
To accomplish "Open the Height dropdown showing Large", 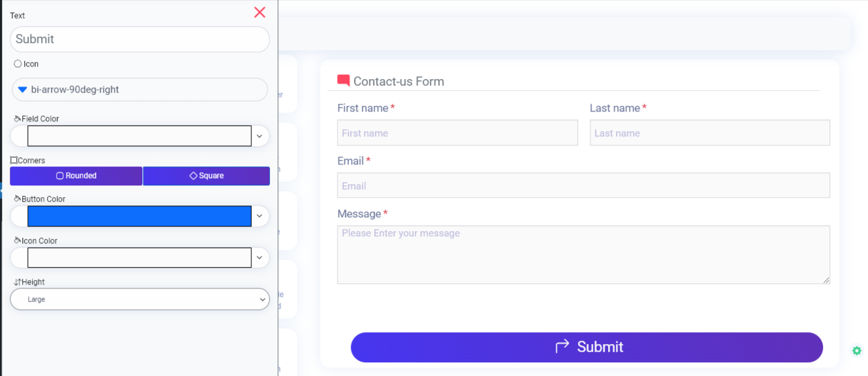I will [139, 299].
